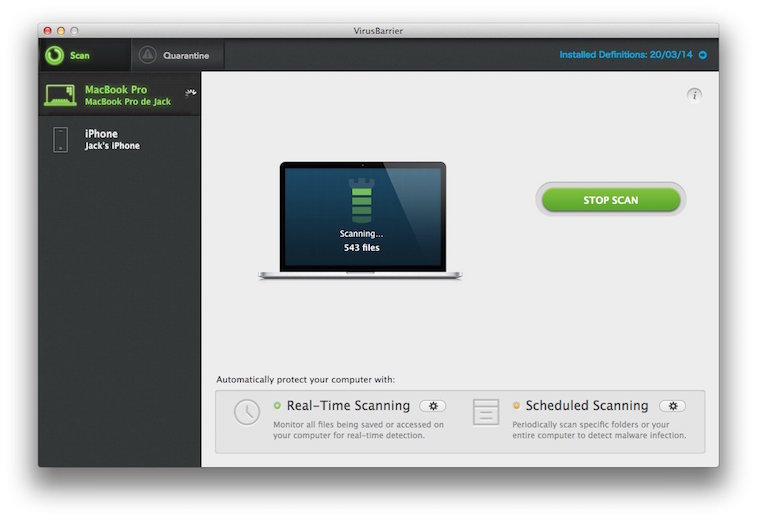
Task: Switch to the Quarantine tab
Action: (185, 56)
